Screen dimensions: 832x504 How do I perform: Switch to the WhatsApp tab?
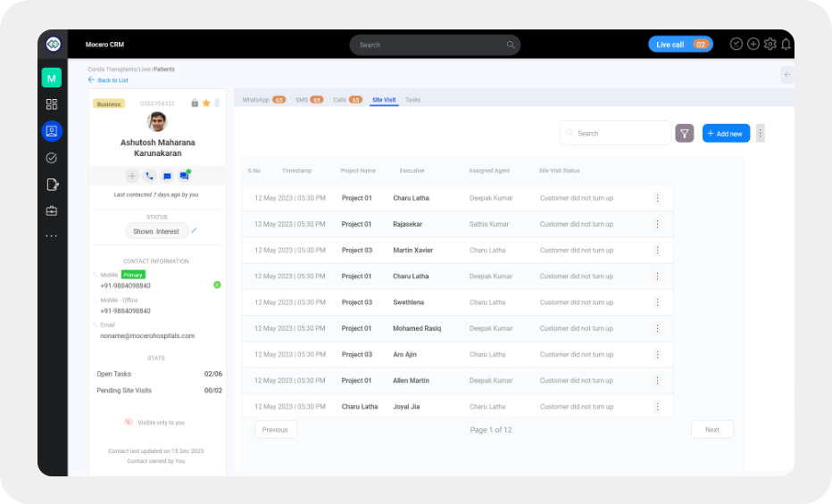pyautogui.click(x=256, y=100)
